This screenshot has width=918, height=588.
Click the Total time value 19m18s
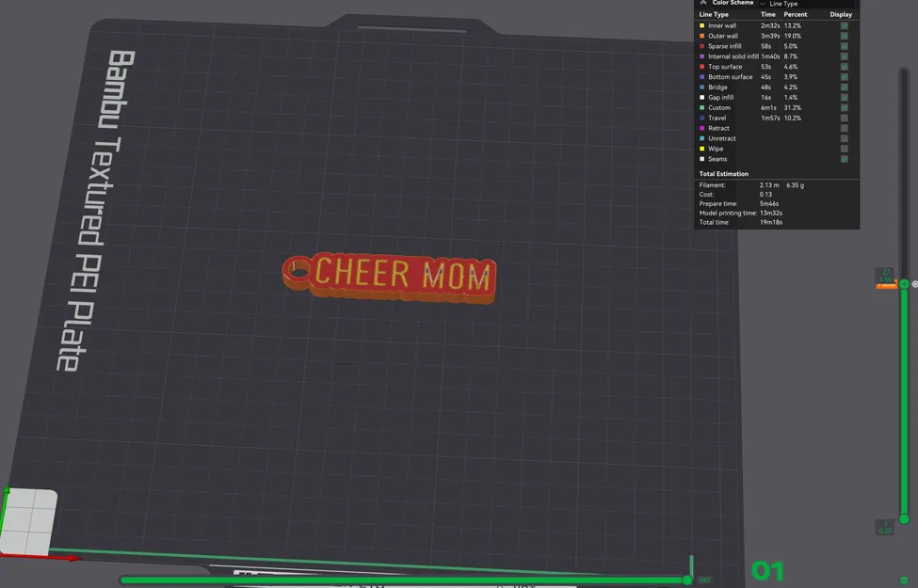pyautogui.click(x=771, y=222)
